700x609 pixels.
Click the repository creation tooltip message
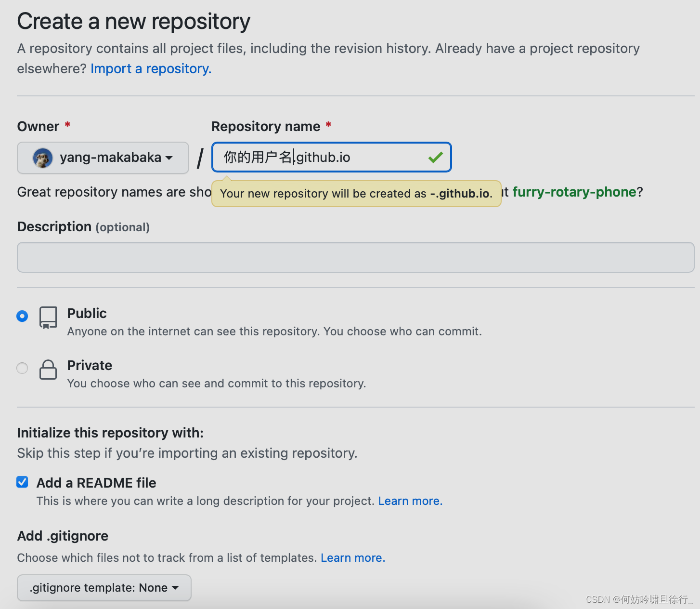[x=356, y=194]
